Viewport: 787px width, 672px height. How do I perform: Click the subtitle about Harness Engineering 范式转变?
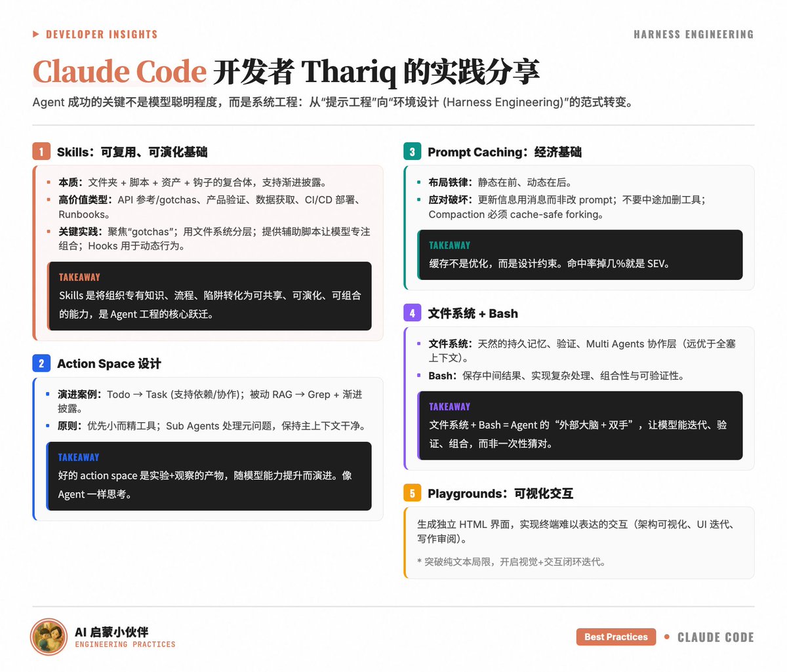333,102
